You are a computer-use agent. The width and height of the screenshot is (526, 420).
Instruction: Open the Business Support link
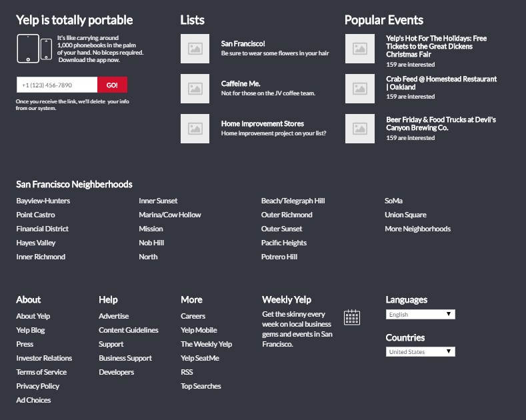(125, 358)
